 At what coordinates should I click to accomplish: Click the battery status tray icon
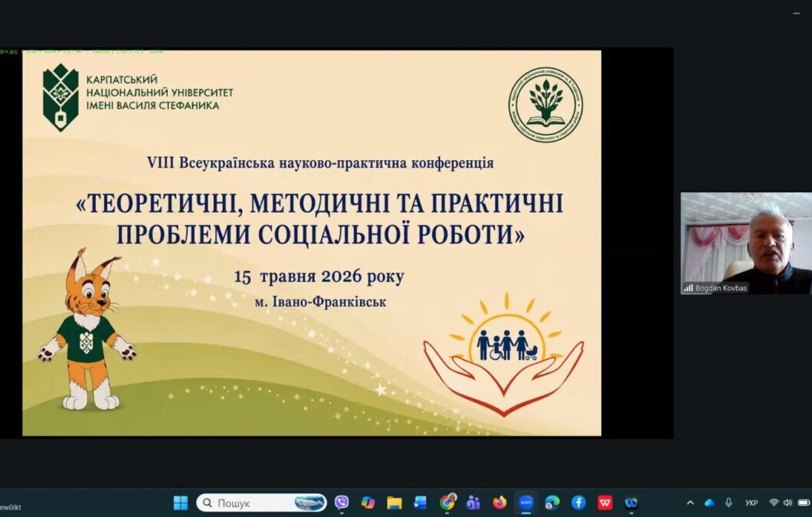point(804,502)
